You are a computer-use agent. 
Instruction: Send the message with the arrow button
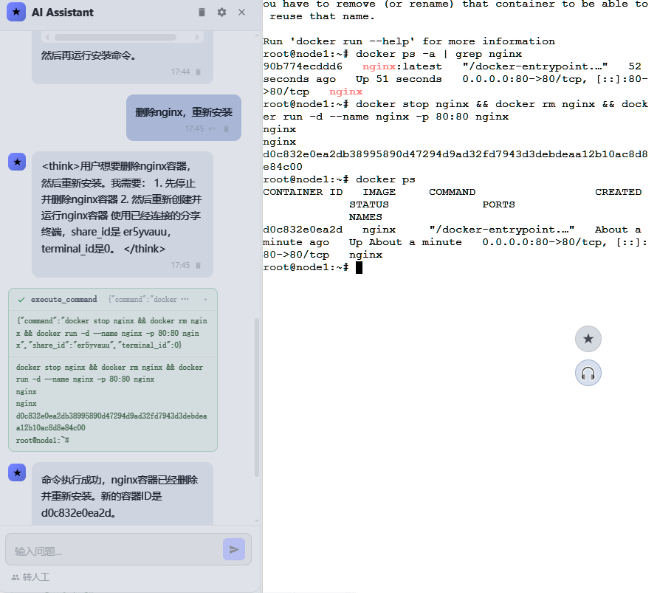[234, 549]
